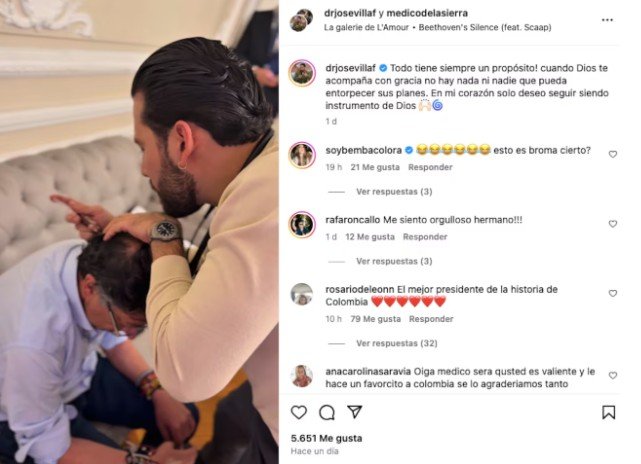The image size is (641, 464).
Task: Like rafaroncallo's comment with the heart
Action: point(612,224)
